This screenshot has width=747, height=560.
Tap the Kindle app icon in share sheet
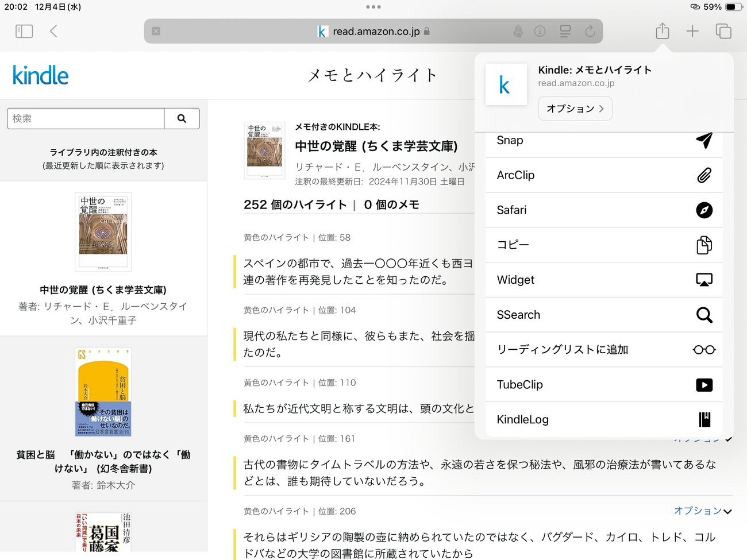pos(506,84)
